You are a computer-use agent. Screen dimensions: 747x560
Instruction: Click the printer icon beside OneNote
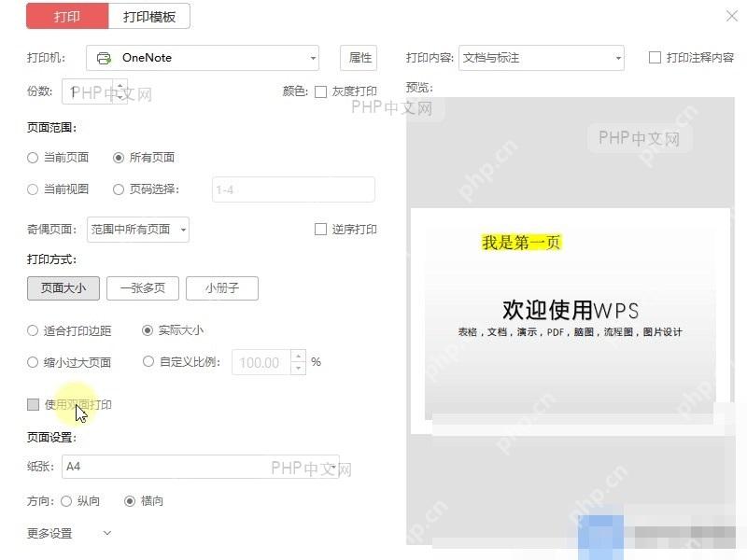pos(104,58)
